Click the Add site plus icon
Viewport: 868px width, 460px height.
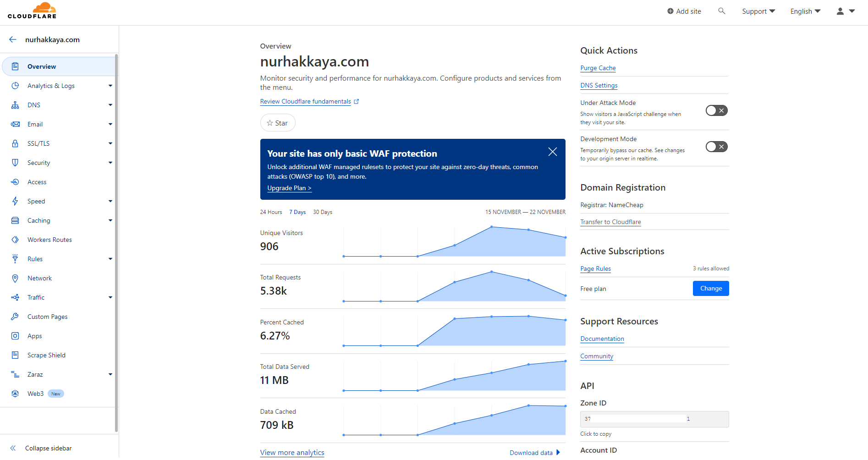[x=670, y=11]
